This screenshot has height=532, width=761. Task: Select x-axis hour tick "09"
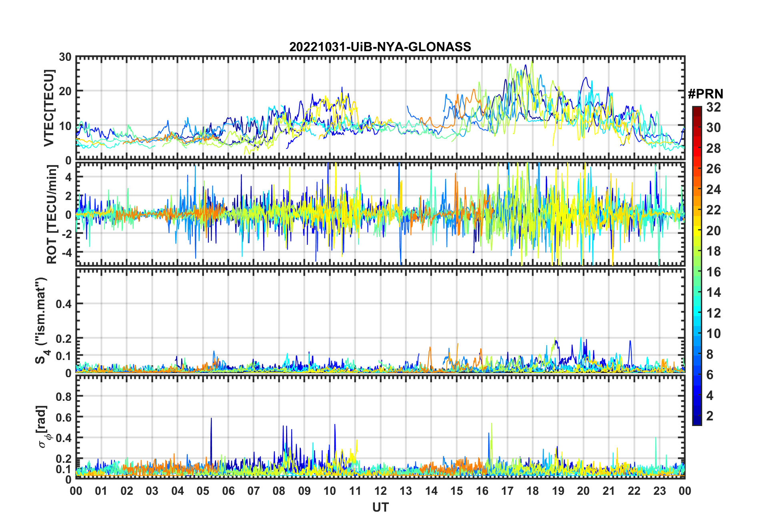point(304,491)
